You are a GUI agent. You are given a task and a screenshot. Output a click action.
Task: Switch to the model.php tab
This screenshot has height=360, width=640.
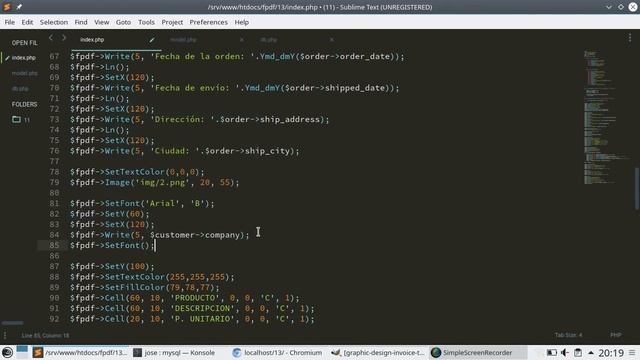[x=183, y=40]
